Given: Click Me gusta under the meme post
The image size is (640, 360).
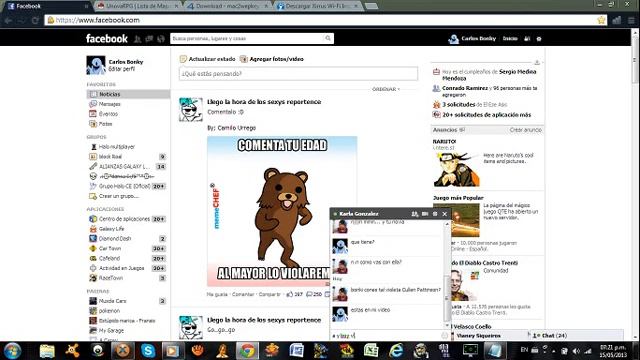Looking at the screenshot, I should 217,294.
